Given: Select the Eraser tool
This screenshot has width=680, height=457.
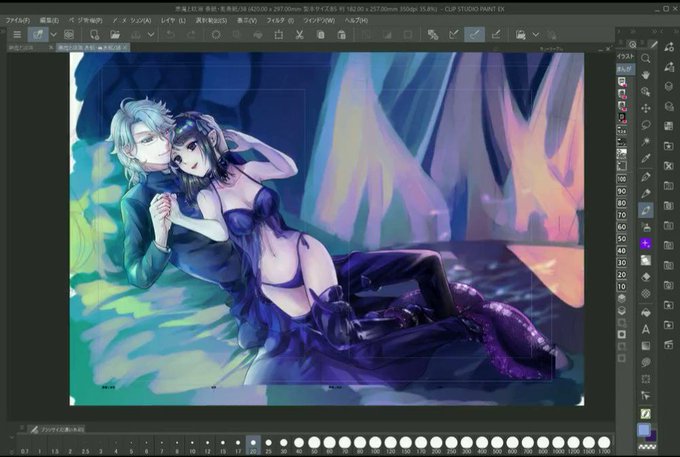Looking at the screenshot, I should pyautogui.click(x=646, y=277).
